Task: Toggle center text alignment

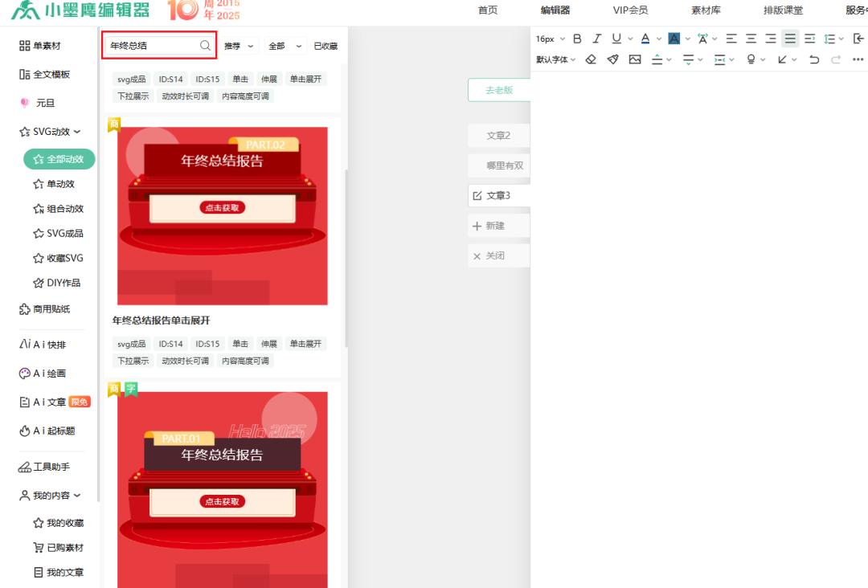Action: click(751, 39)
